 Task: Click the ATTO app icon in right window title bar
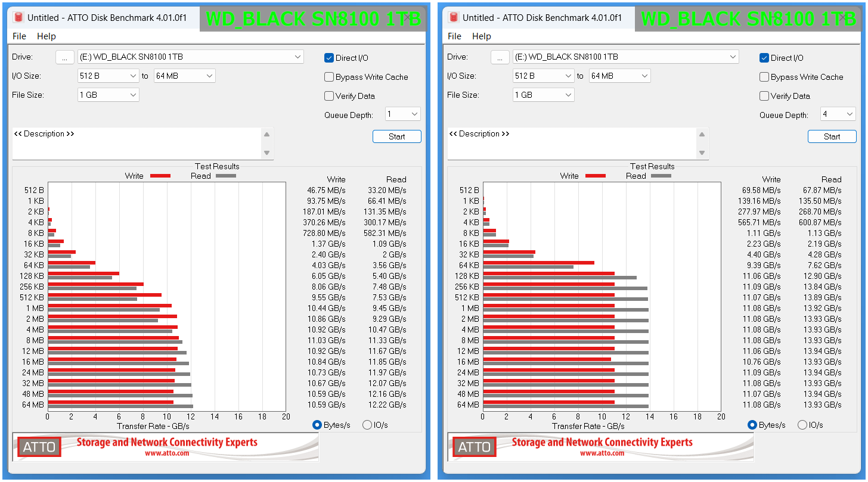(453, 18)
